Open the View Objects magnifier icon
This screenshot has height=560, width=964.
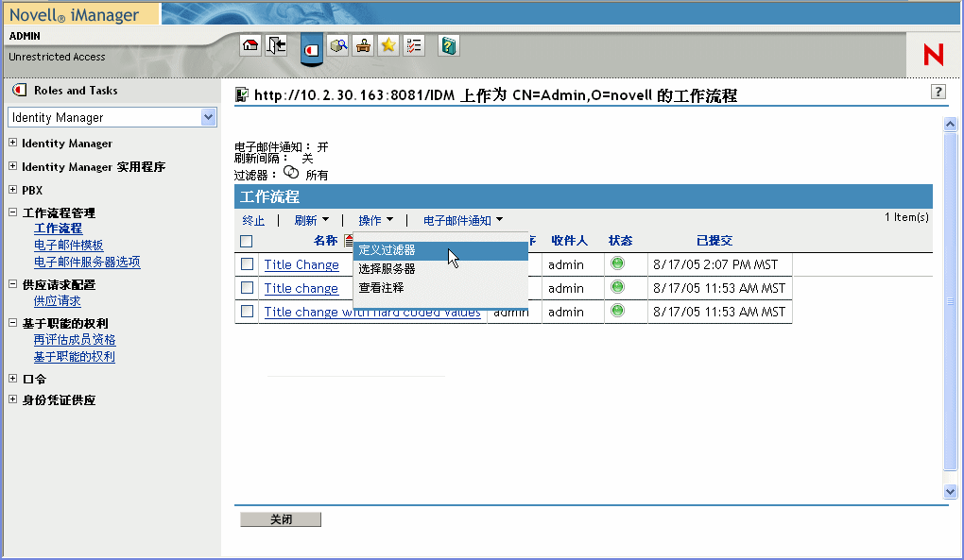[338, 44]
